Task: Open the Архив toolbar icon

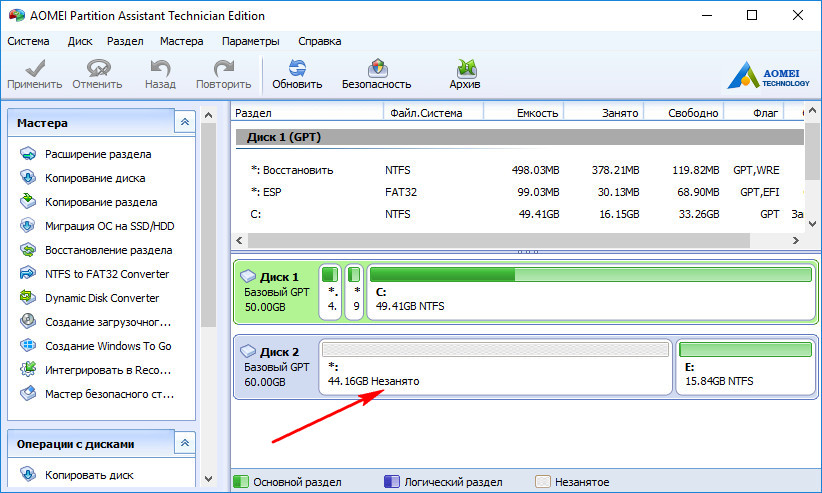Action: pyautogui.click(x=465, y=69)
